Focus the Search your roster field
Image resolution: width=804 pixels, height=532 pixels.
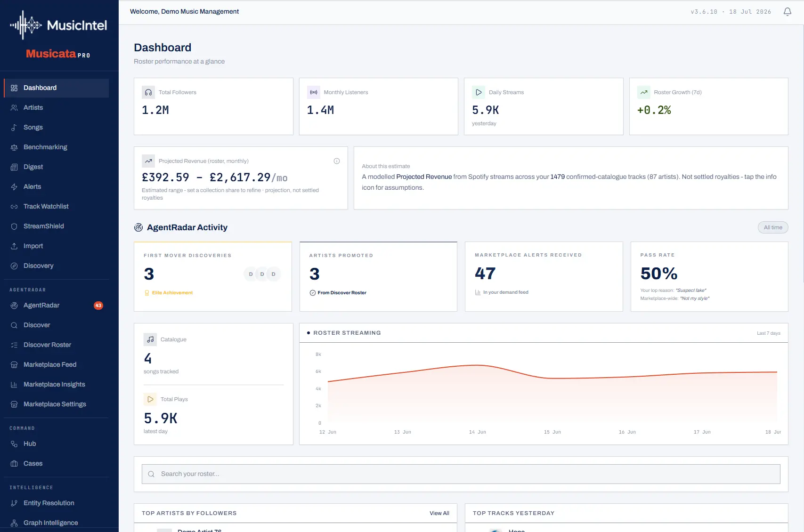pyautogui.click(x=461, y=474)
